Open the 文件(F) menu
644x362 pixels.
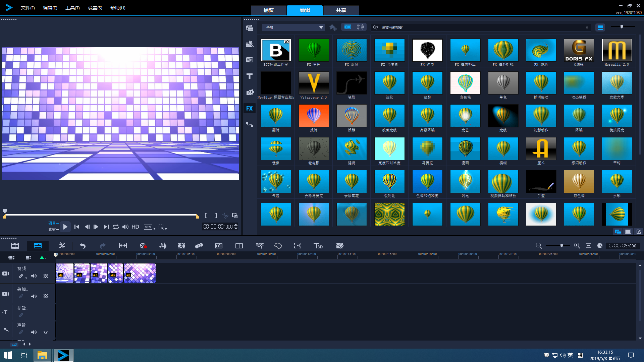pos(28,8)
